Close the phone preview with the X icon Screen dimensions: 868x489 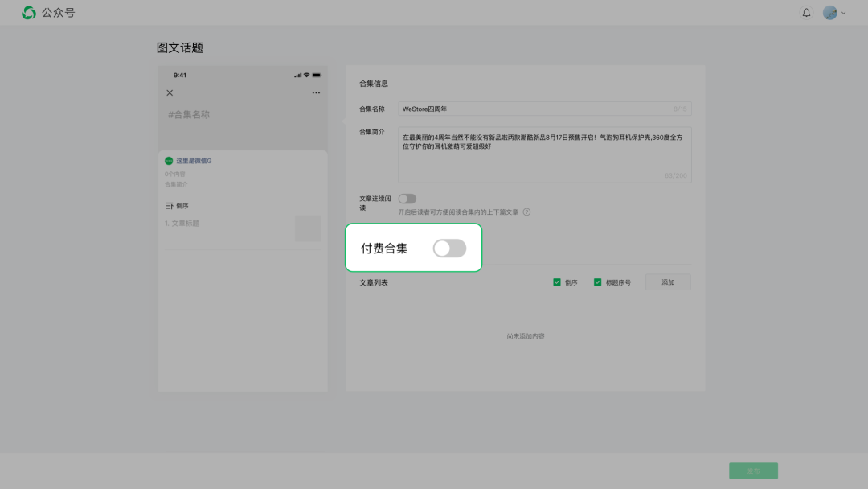point(170,92)
